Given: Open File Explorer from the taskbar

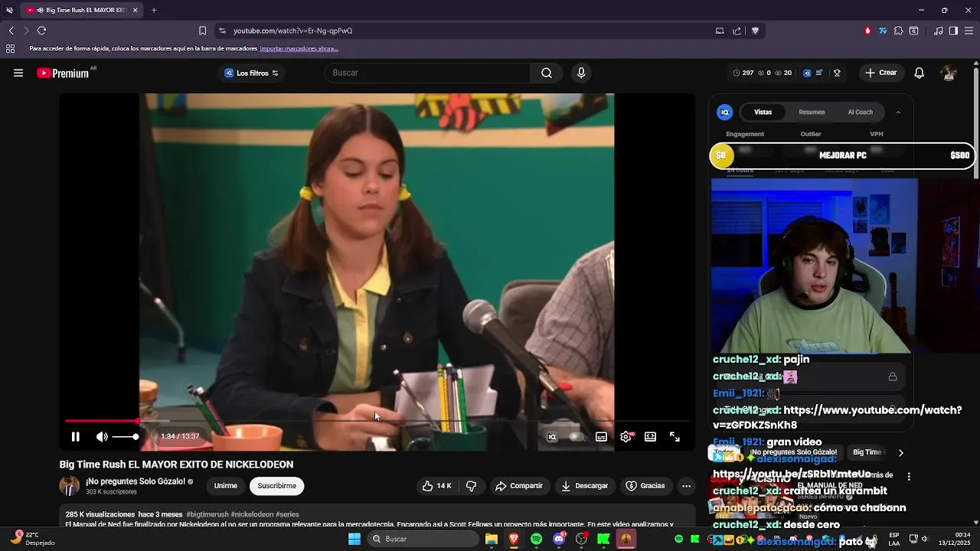Looking at the screenshot, I should pos(492,539).
